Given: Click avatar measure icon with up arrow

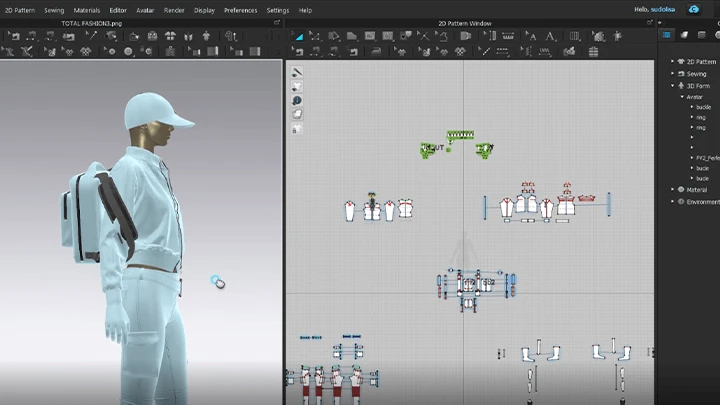Looking at the screenshot, I should click(231, 36).
